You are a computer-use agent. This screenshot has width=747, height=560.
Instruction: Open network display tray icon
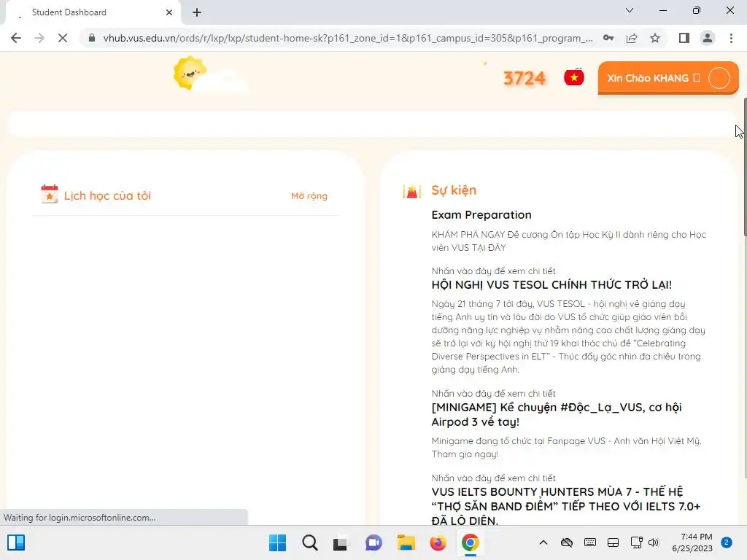(636, 542)
